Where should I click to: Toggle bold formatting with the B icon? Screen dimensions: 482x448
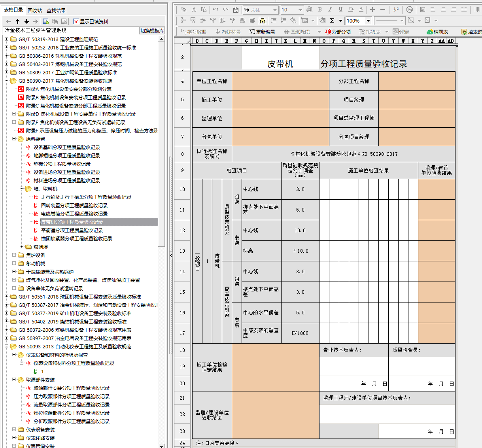(320, 9)
